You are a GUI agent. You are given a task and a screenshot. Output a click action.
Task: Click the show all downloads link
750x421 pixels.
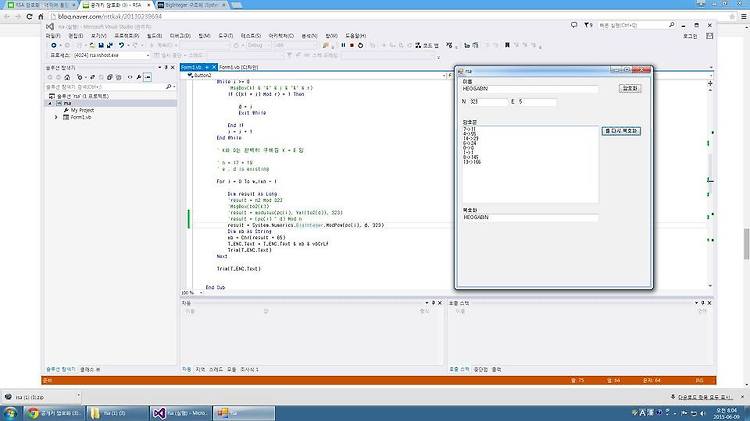(705, 397)
